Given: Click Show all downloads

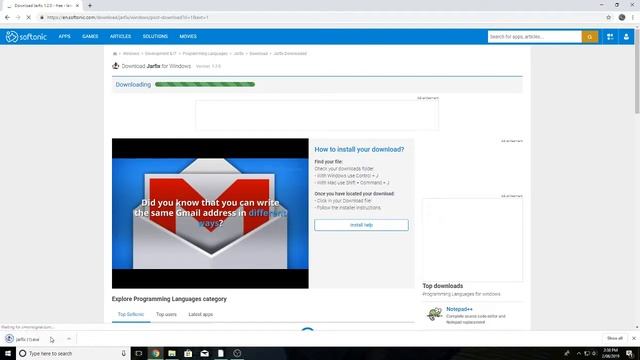Looking at the screenshot, I should pos(615,338).
